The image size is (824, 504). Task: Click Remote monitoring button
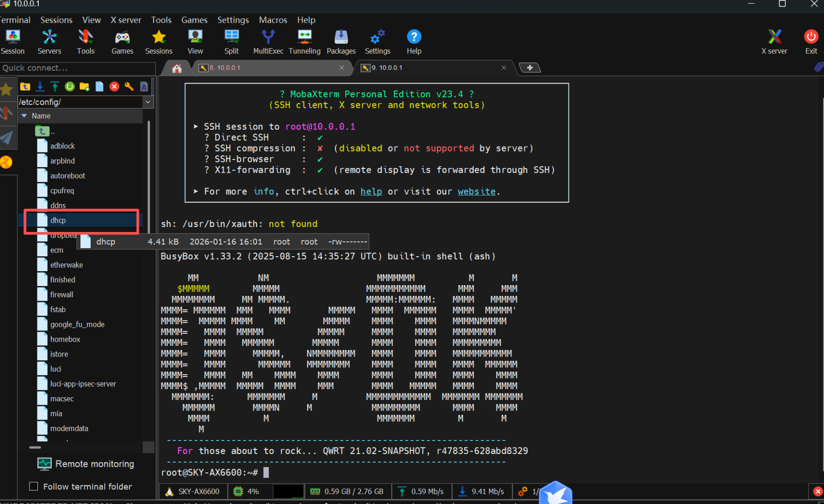[86, 464]
